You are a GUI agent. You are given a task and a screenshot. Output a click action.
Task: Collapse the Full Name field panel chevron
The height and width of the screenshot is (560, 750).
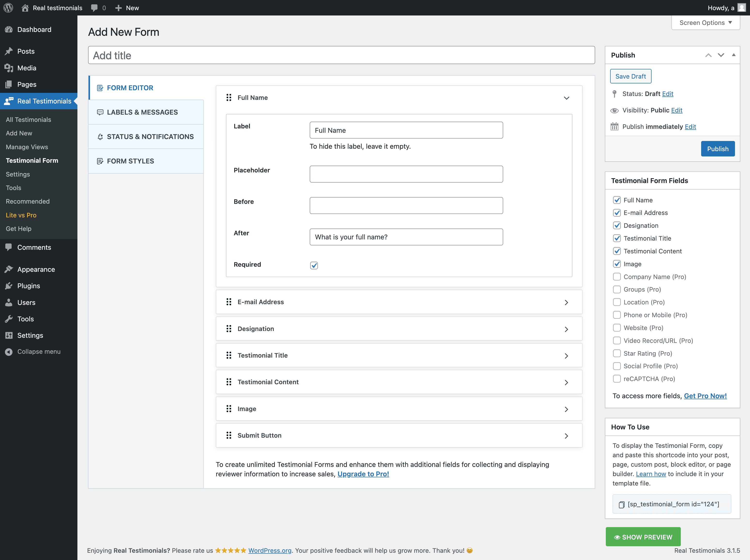(x=566, y=98)
